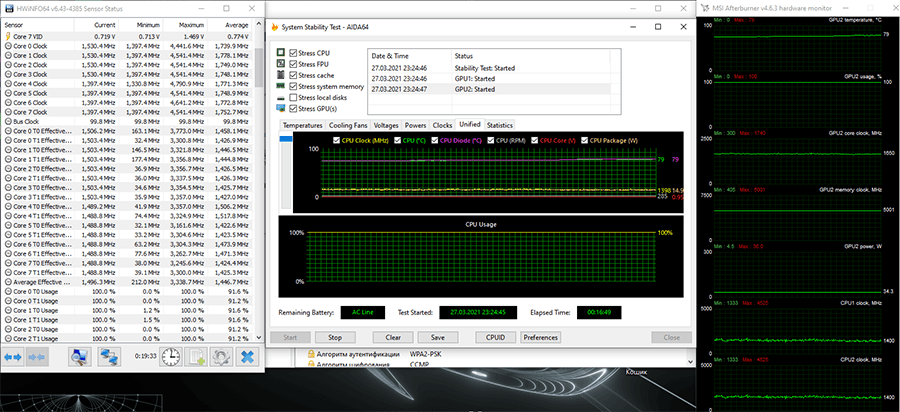The image size is (900, 412).
Task: Click the Date & Time column header
Action: pyautogui.click(x=409, y=56)
